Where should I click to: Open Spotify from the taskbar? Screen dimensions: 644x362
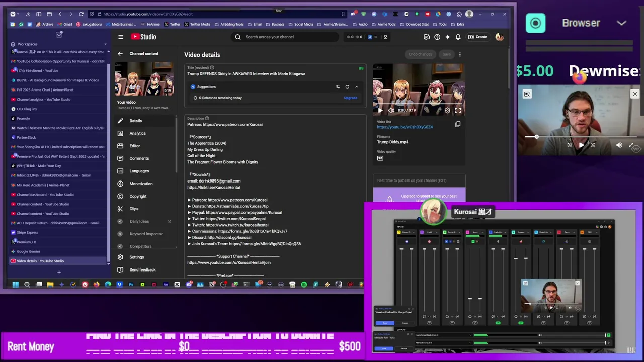[x=304, y=285]
